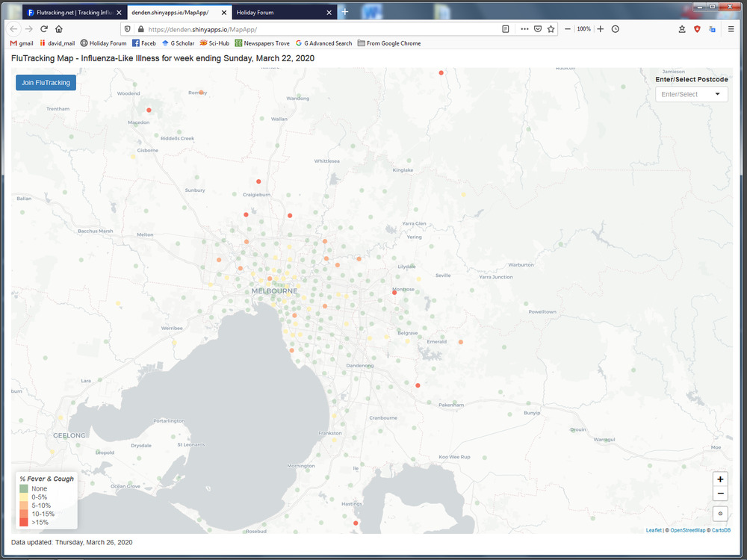This screenshot has width=747, height=560.
Task: Open Reader View icon in address bar
Action: 506,29
